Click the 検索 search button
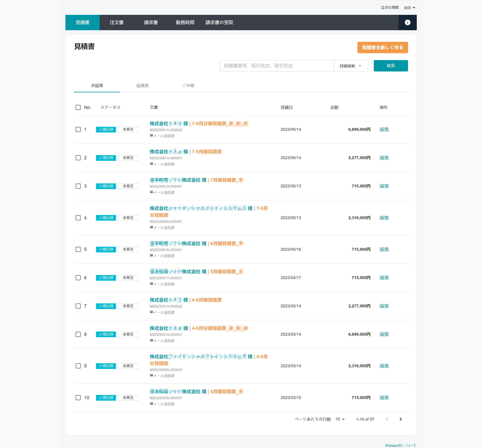Image resolution: width=482 pixels, height=448 pixels. click(x=391, y=66)
